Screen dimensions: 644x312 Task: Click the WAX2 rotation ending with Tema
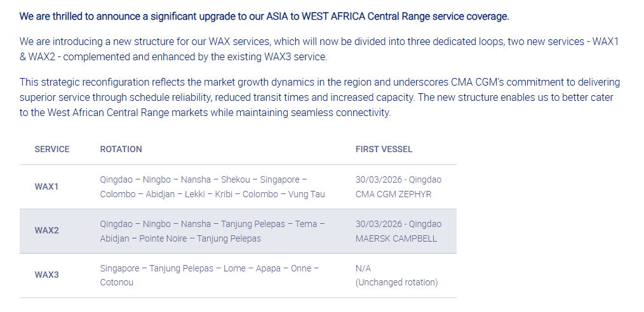click(x=212, y=224)
